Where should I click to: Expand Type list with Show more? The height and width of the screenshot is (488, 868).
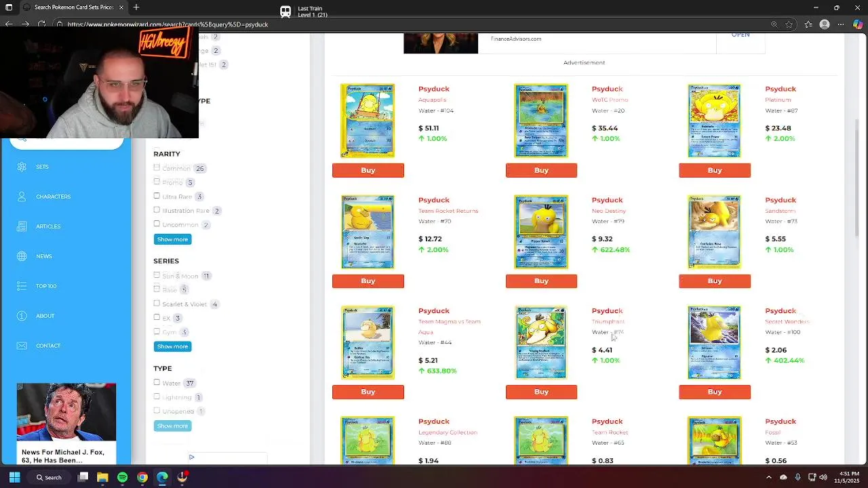coord(172,426)
